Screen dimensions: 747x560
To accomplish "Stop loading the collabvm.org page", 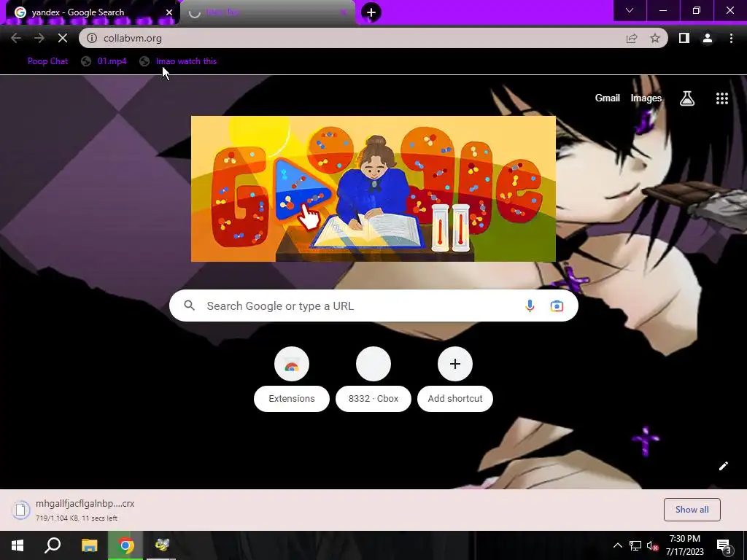I will (63, 38).
